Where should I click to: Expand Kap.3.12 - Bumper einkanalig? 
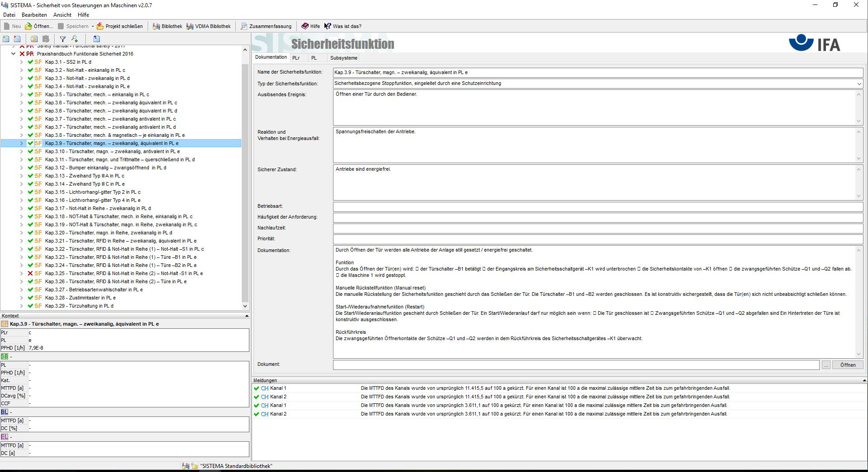22,168
